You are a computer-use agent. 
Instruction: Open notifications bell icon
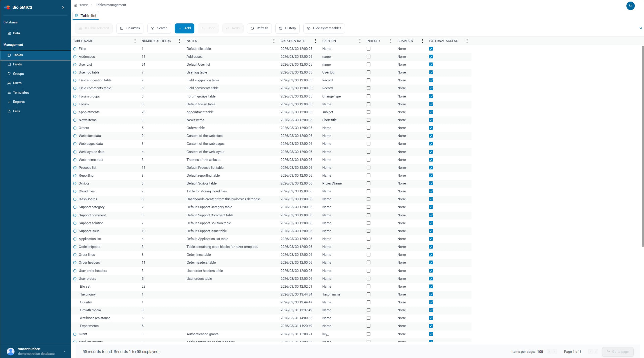tap(630, 6)
